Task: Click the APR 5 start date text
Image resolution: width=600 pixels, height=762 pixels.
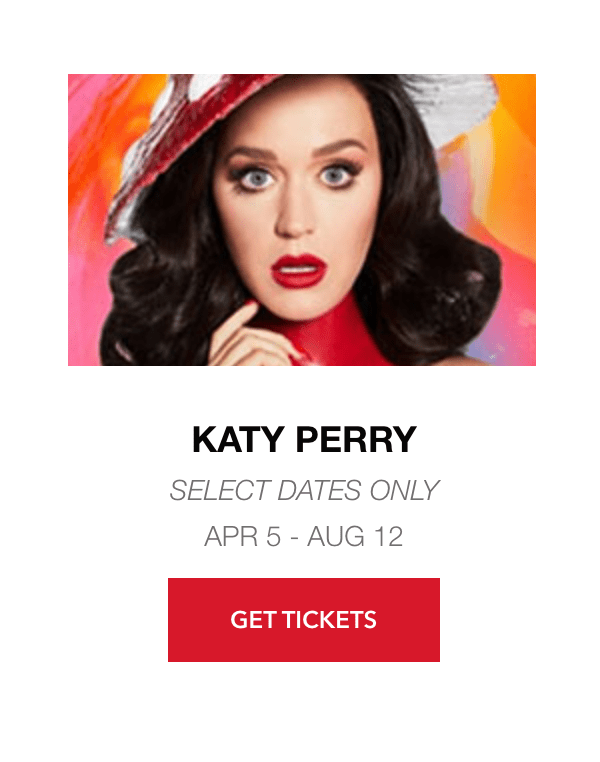Action: 242,537
